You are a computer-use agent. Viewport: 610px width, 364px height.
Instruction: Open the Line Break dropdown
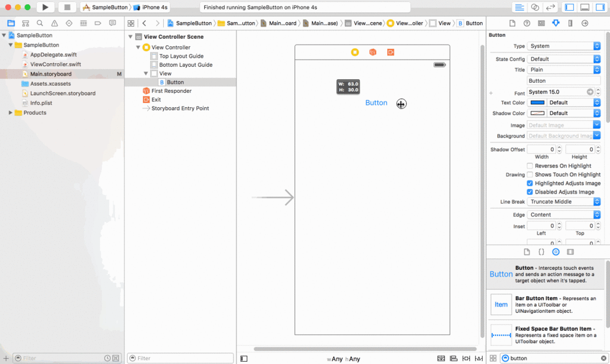coord(564,201)
